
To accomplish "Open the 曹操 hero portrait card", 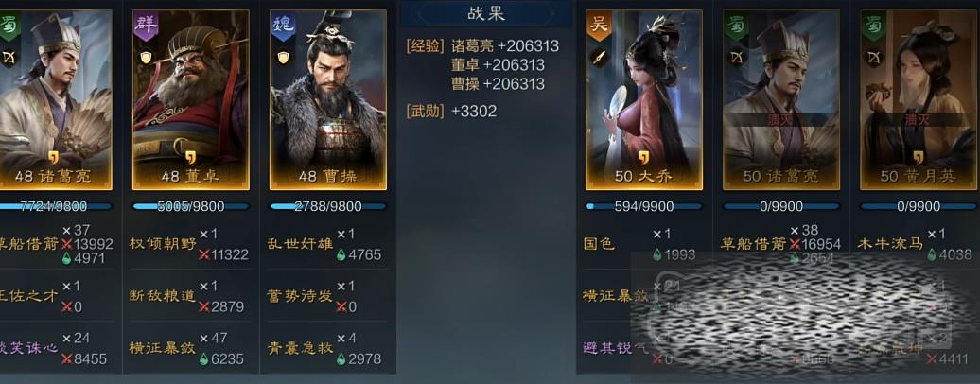I will pyautogui.click(x=328, y=100).
